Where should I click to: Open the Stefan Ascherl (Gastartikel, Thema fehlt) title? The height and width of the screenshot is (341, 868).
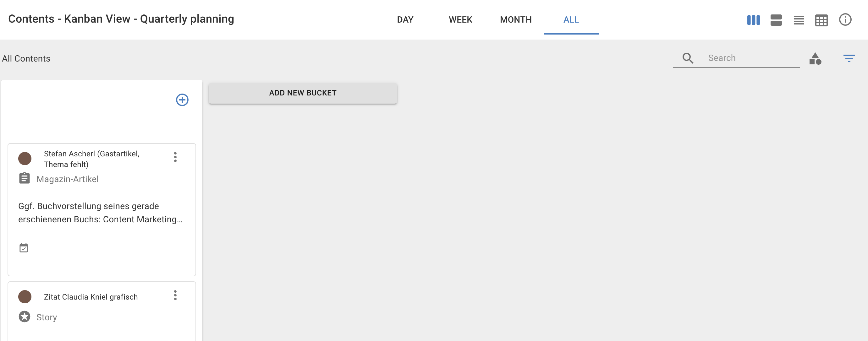tap(92, 159)
